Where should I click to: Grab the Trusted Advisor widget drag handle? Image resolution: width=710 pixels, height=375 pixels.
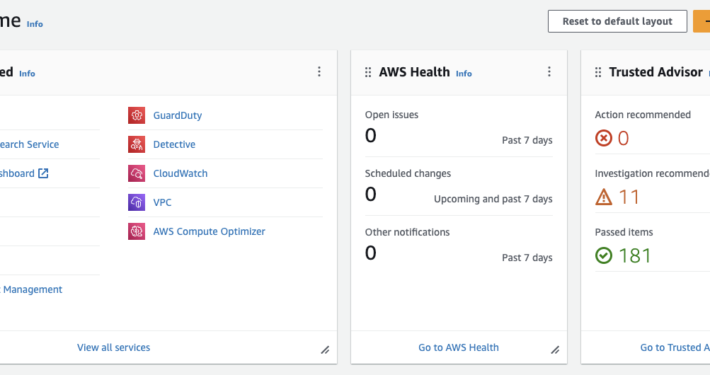coord(598,72)
